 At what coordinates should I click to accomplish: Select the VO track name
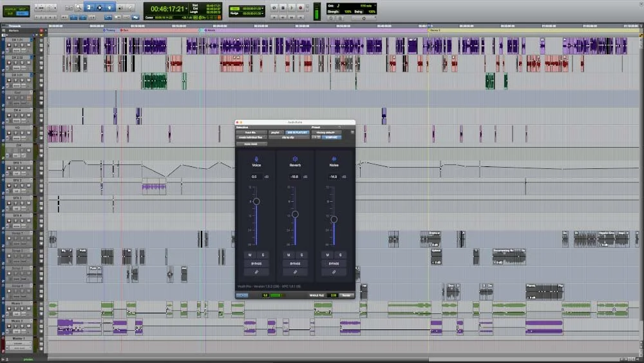click(x=17, y=128)
